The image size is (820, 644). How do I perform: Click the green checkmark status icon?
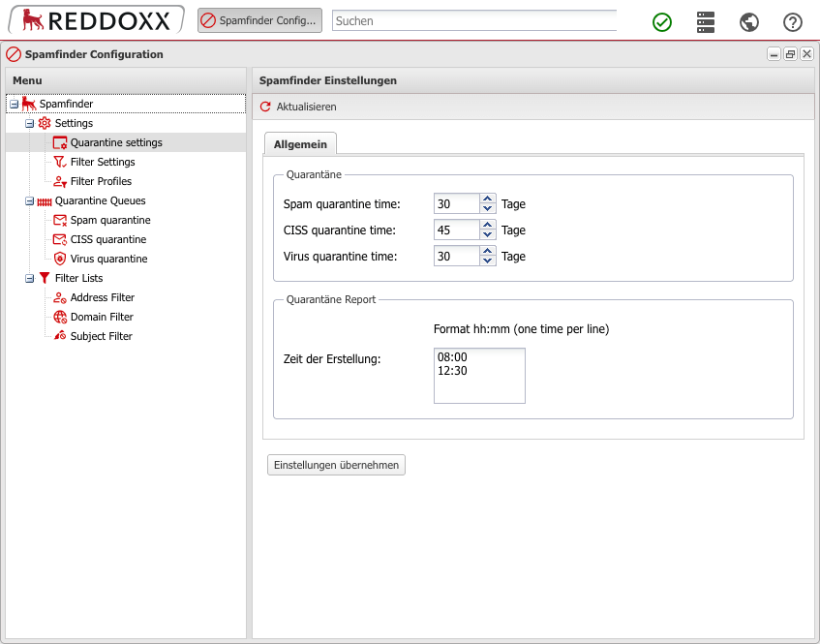coord(661,22)
